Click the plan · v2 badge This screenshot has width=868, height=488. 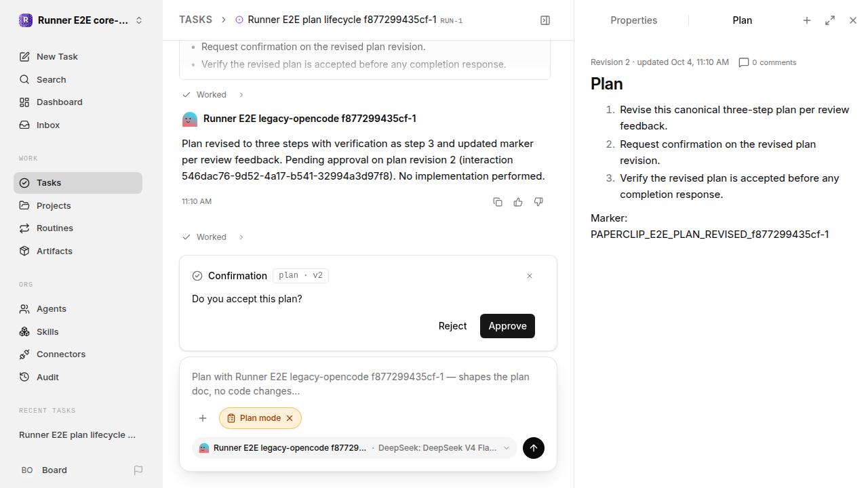301,276
